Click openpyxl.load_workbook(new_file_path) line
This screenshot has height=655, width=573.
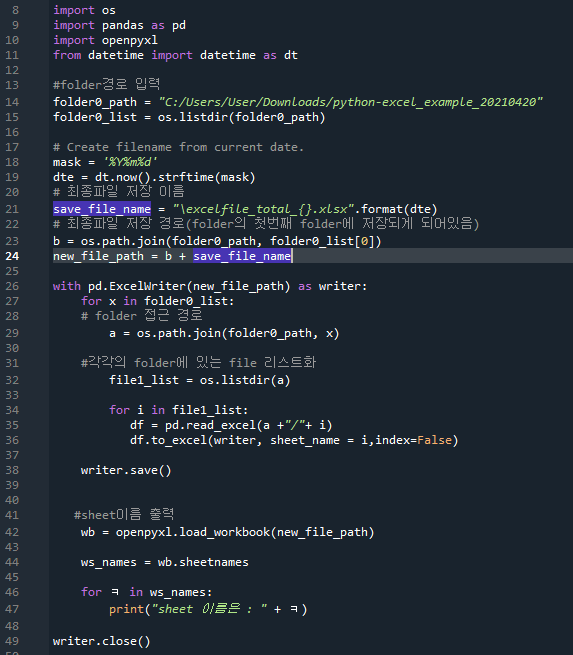[x=227, y=532]
